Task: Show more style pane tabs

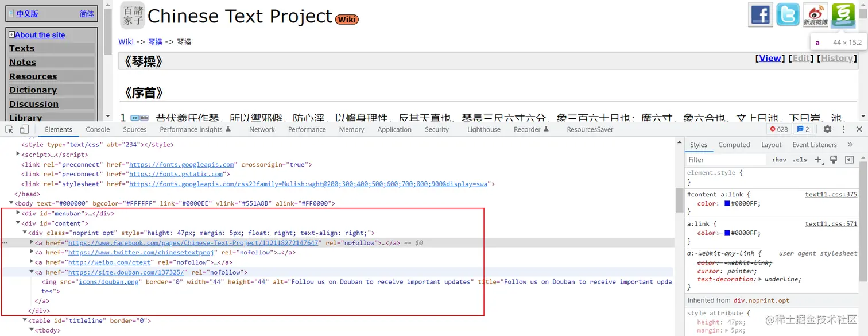Action: coord(850,145)
